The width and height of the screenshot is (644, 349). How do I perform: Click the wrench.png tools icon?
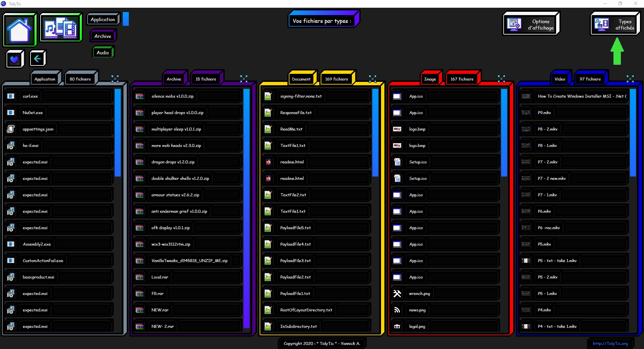[x=397, y=294]
